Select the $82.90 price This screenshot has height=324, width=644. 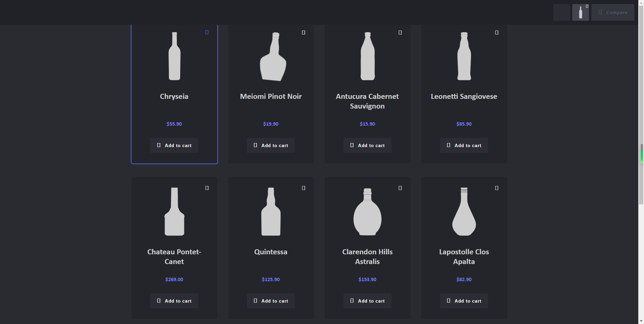point(464,279)
